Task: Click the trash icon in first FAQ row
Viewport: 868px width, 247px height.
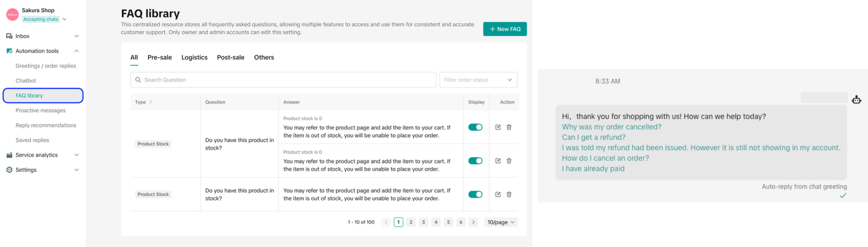Action: coord(509,127)
